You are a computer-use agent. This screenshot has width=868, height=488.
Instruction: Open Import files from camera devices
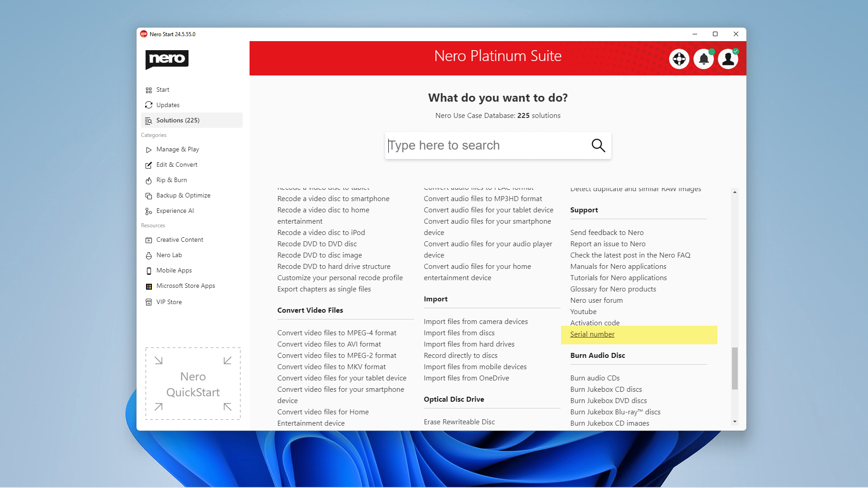click(476, 322)
